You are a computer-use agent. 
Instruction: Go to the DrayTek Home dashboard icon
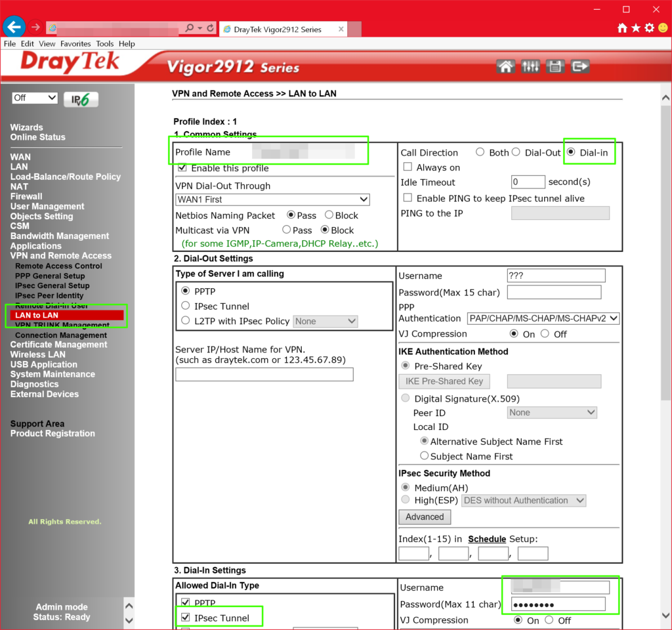pos(506,66)
